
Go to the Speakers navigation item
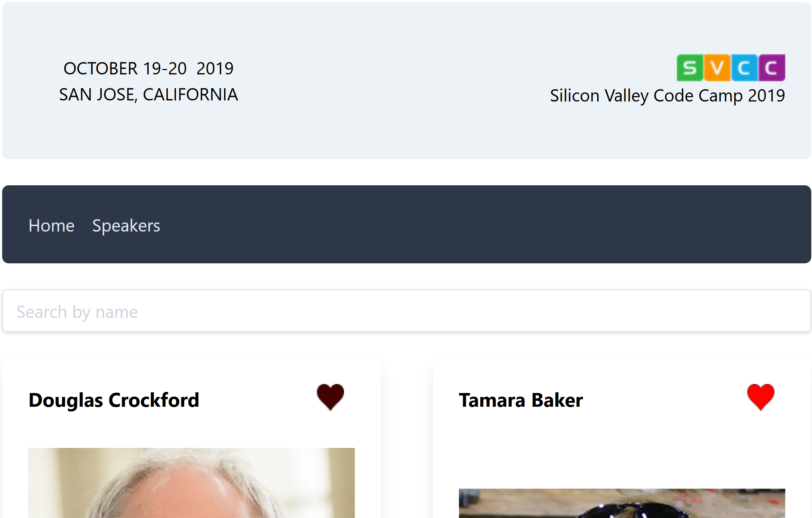coord(126,226)
